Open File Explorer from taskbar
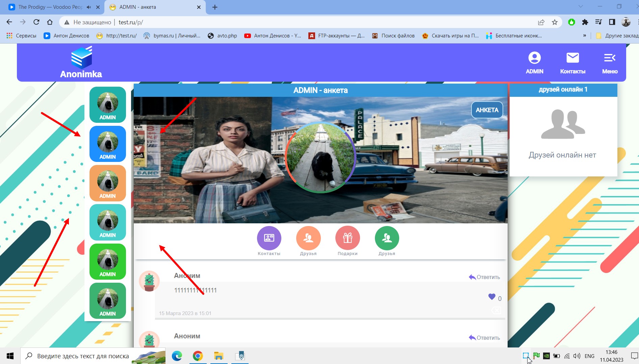This screenshot has height=364, width=639. 219,356
